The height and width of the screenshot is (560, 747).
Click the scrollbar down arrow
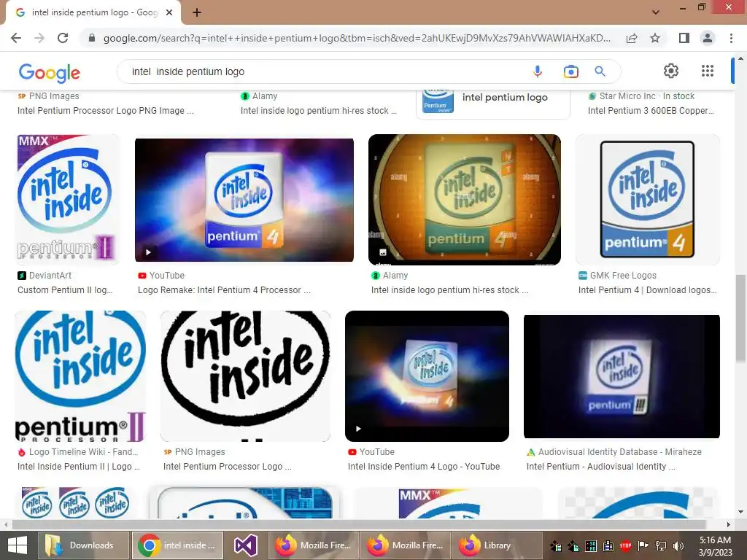(x=741, y=512)
